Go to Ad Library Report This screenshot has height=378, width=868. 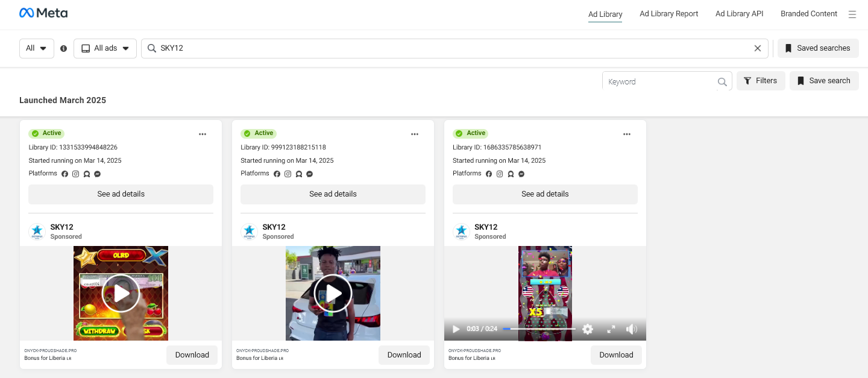click(669, 14)
